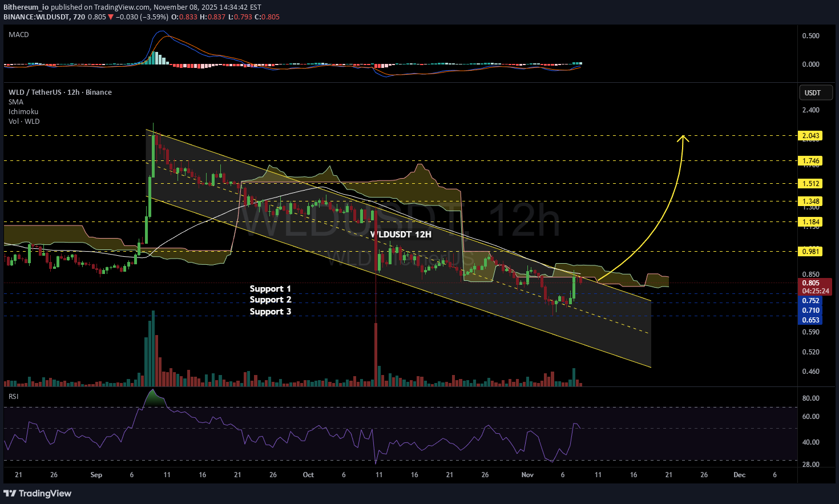
Task: Click the Support 1 text annotation
Action: click(x=270, y=289)
